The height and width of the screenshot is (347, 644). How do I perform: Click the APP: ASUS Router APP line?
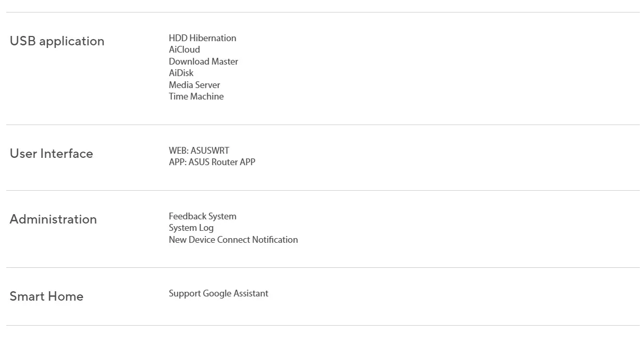pos(212,162)
